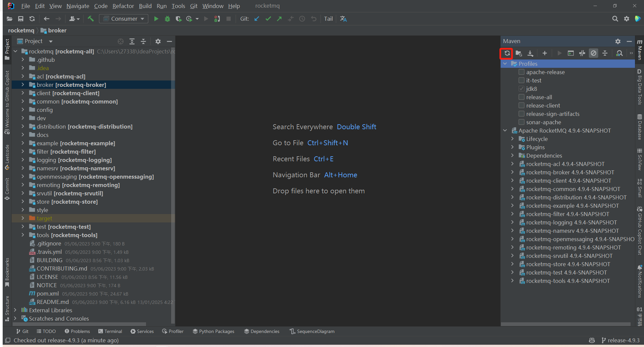Click Build project hammer icon
The image size is (644, 347).
(x=91, y=19)
